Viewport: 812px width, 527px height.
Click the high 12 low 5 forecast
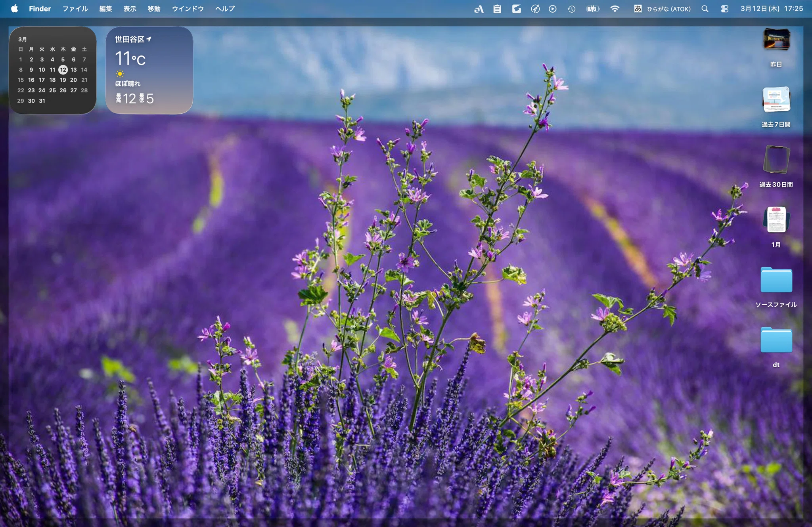pyautogui.click(x=134, y=99)
